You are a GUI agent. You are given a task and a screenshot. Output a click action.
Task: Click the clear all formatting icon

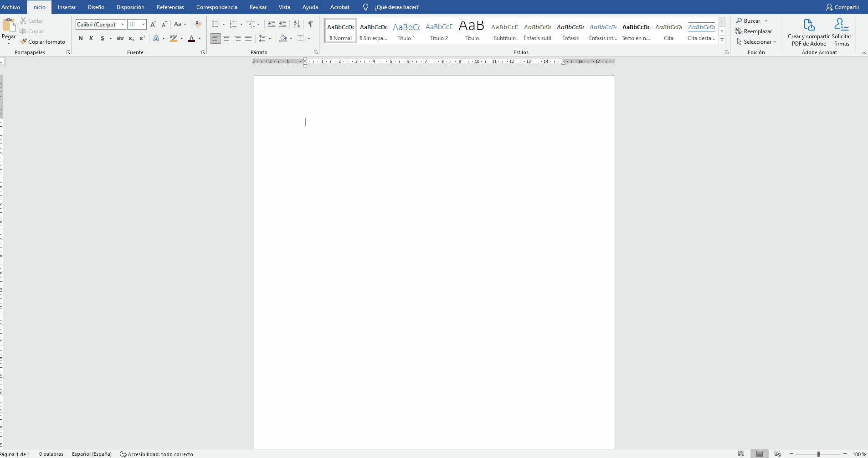point(198,24)
